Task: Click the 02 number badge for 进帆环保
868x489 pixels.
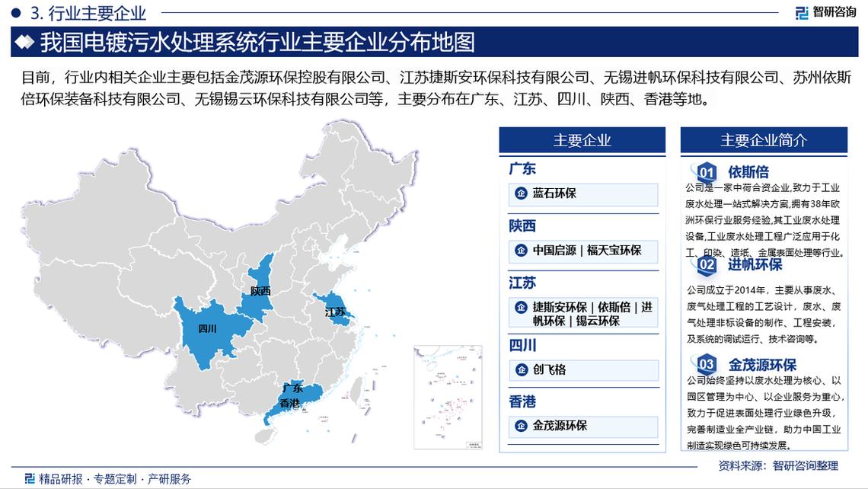Action: [706, 265]
